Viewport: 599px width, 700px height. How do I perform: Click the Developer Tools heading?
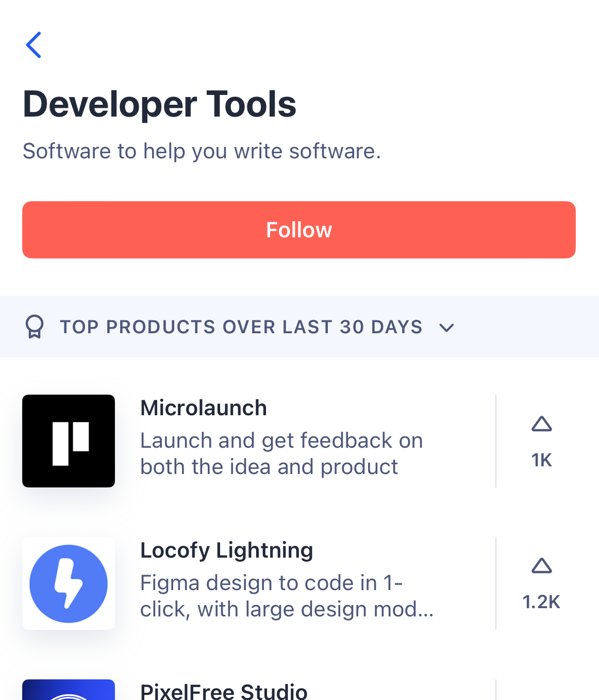(160, 104)
